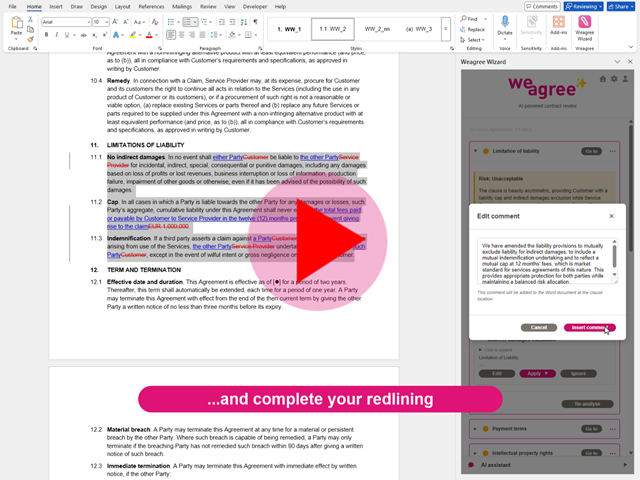Open the borders dropdown
This screenshot has width=640, height=480.
[255, 35]
